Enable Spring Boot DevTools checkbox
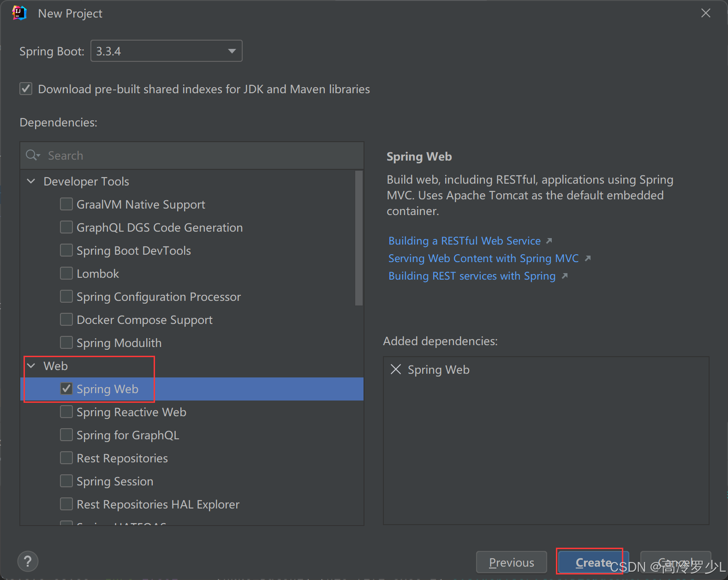The height and width of the screenshot is (580, 728). (x=66, y=250)
